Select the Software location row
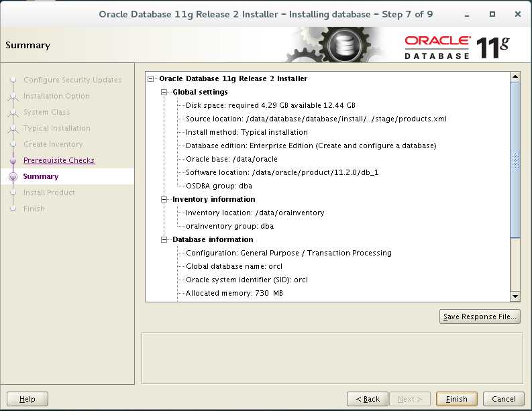This screenshot has width=532, height=411. coord(282,172)
